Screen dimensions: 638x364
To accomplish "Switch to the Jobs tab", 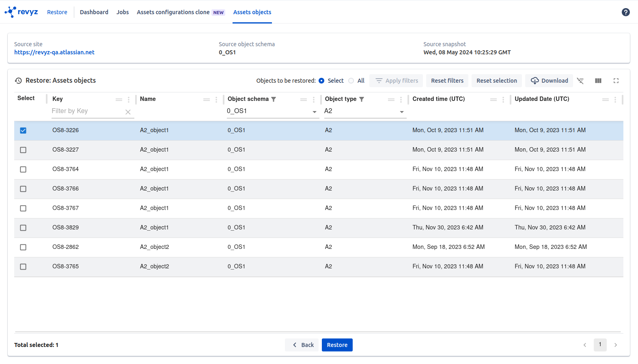I will pos(123,12).
